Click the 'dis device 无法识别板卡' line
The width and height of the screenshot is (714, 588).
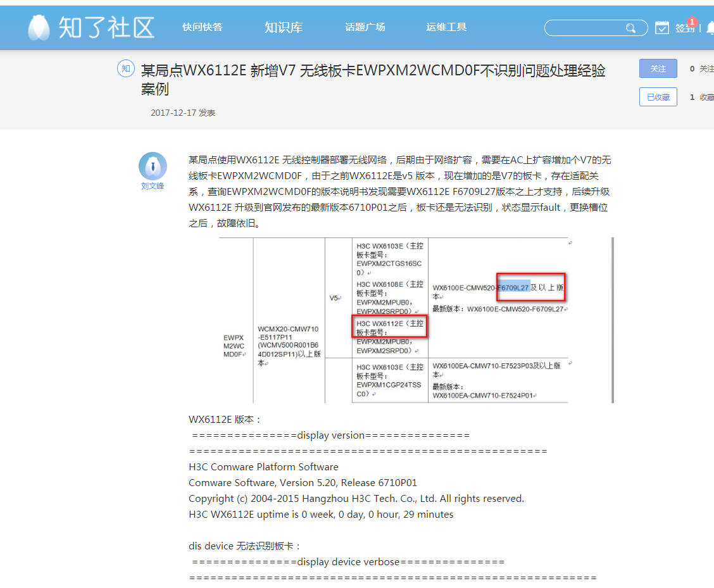click(245, 546)
